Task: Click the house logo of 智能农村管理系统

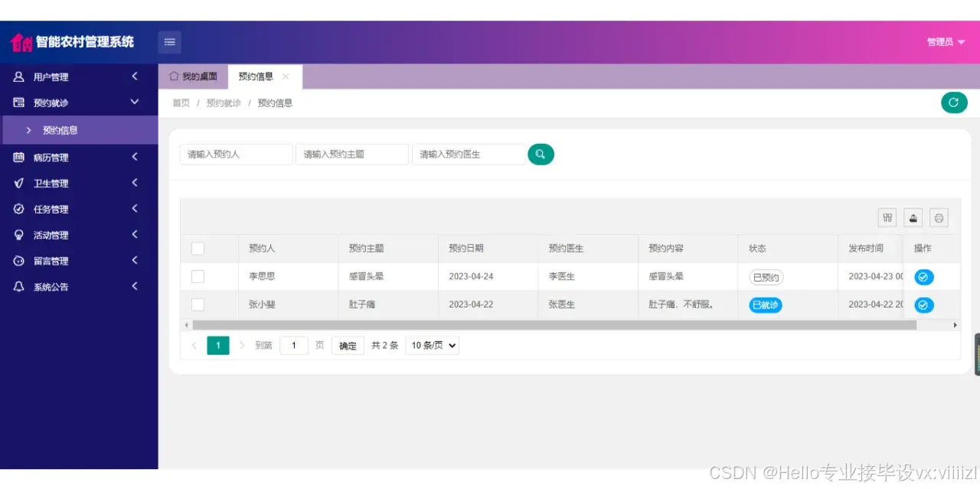Action: 21,43
